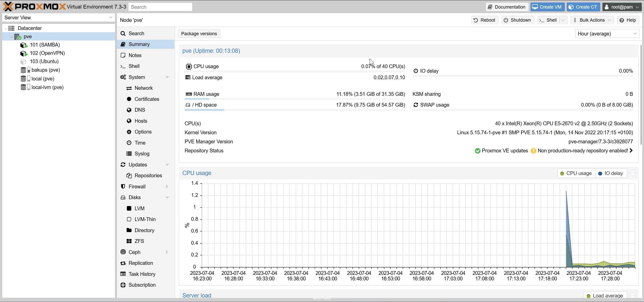Click the Firewall shield icon
The width and height of the screenshot is (644, 302).
[123, 187]
